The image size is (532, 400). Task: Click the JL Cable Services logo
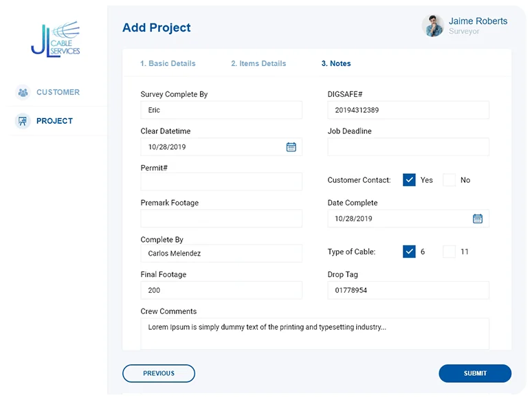pyautogui.click(x=56, y=39)
